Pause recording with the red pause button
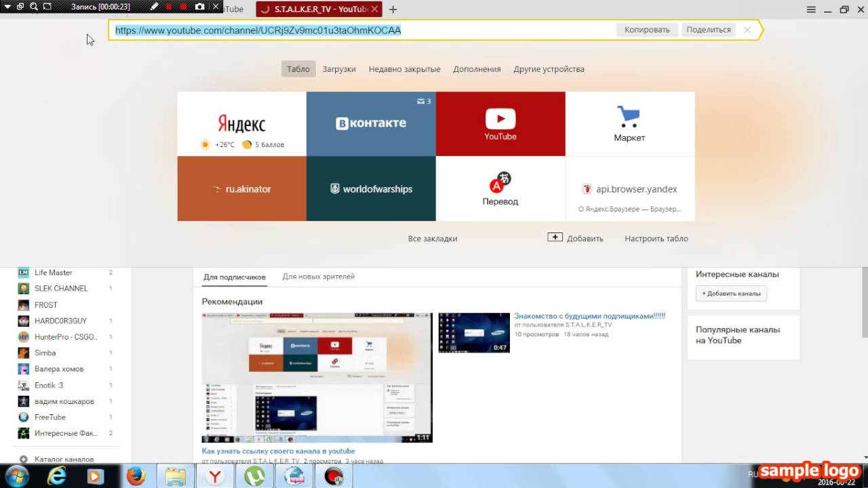The width and height of the screenshot is (868, 488). click(x=169, y=7)
